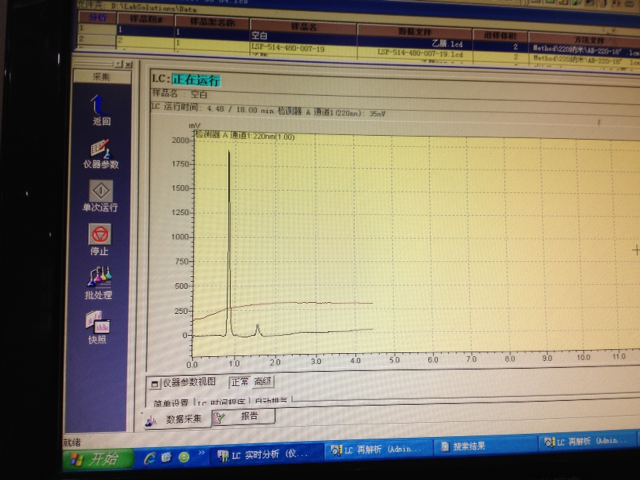Start 单次运行 single run icon
Image resolution: width=640 pixels, height=480 pixels.
(101, 191)
